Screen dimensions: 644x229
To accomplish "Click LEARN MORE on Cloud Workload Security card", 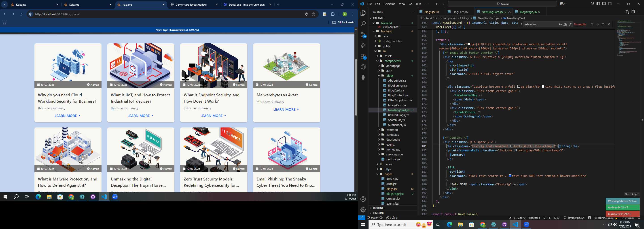I will tap(68, 116).
